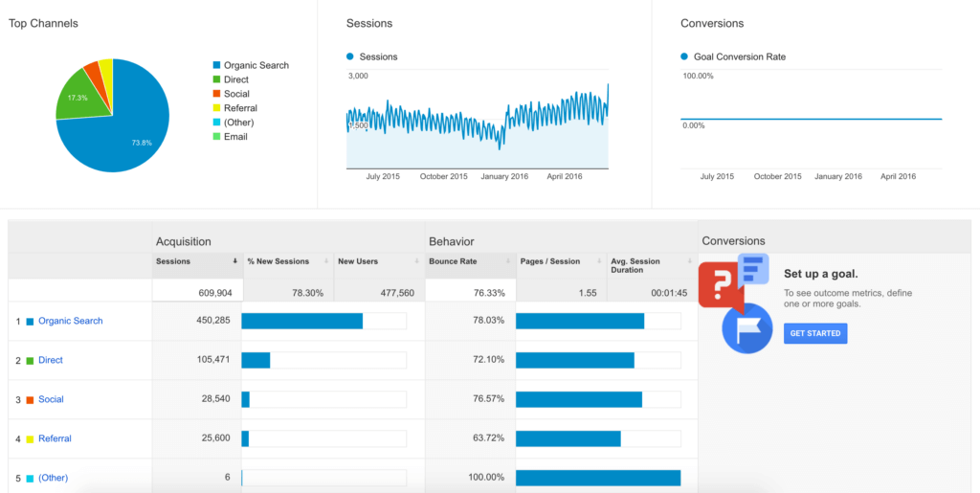
Task: Click total new sessions value 78.30%
Action: point(307,292)
